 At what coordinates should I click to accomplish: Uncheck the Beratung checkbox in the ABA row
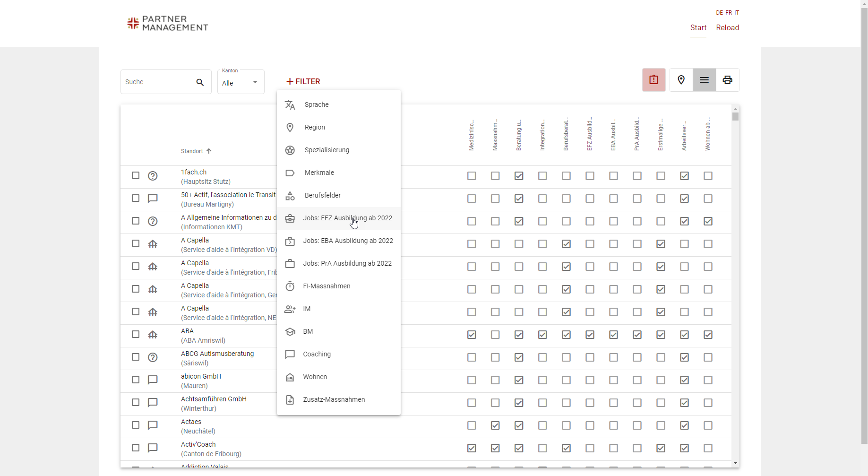point(519,335)
